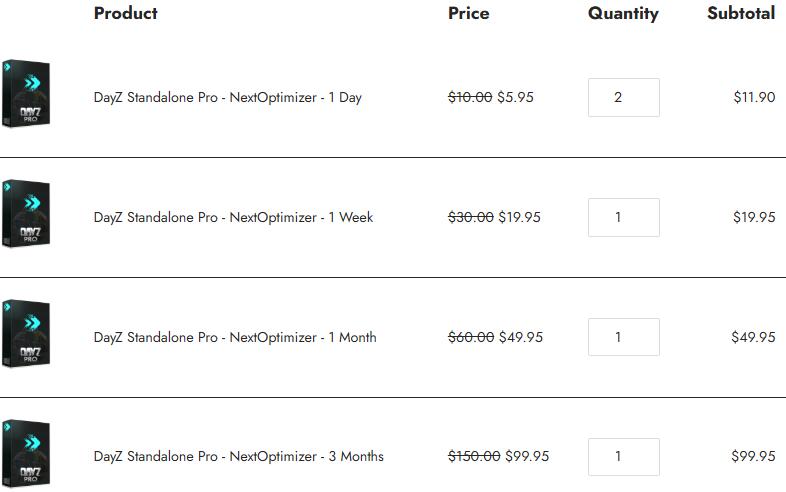Open the 3 Months product box image
This screenshot has width=786, height=492.
(26, 453)
